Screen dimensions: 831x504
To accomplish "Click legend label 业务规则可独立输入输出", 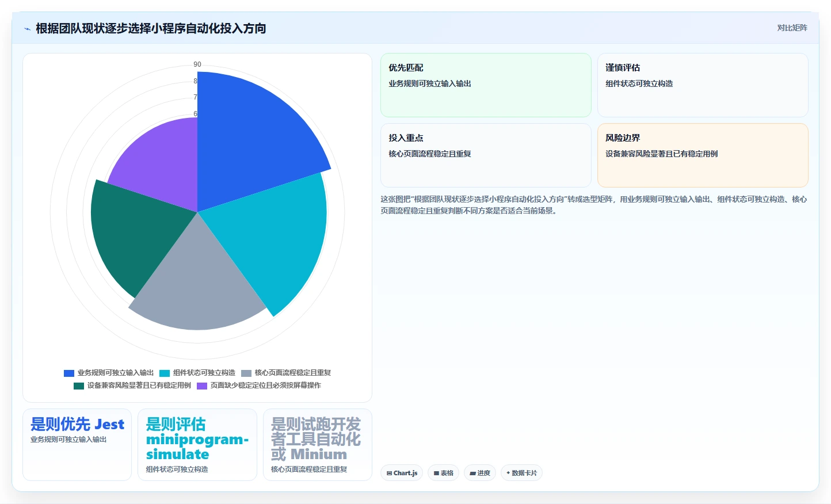I will 116,373.
